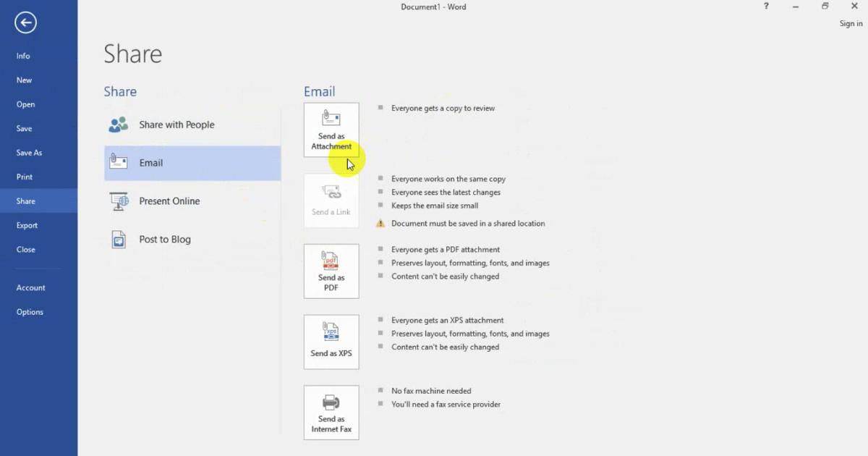This screenshot has width=868, height=456.
Task: Click Send as PDF button
Action: pos(331,271)
